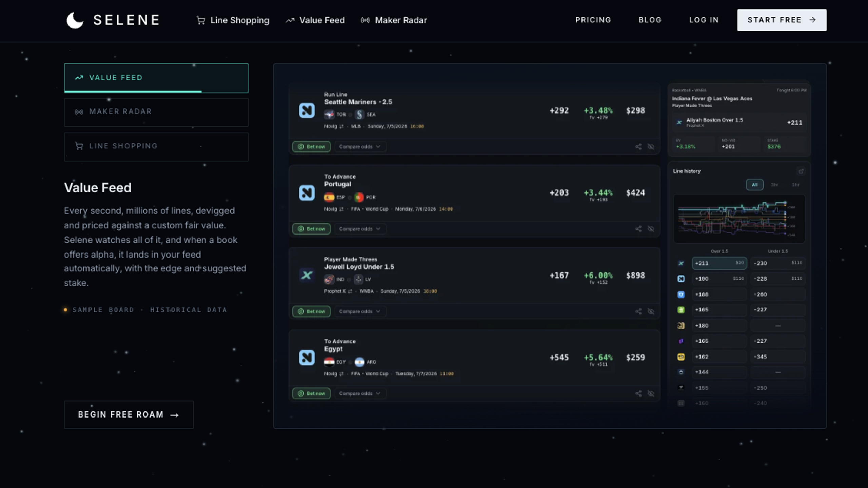The width and height of the screenshot is (868, 488).
Task: Click the $424 stake on Portugal card
Action: (635, 193)
